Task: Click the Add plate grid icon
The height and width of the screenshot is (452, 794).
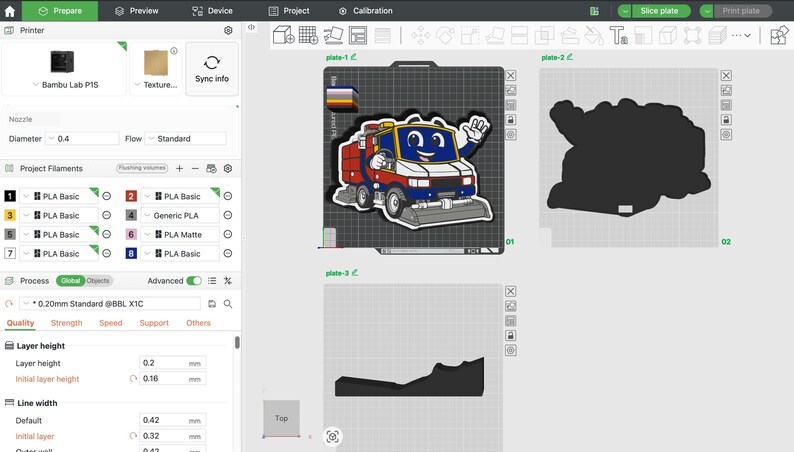Action: [308, 35]
